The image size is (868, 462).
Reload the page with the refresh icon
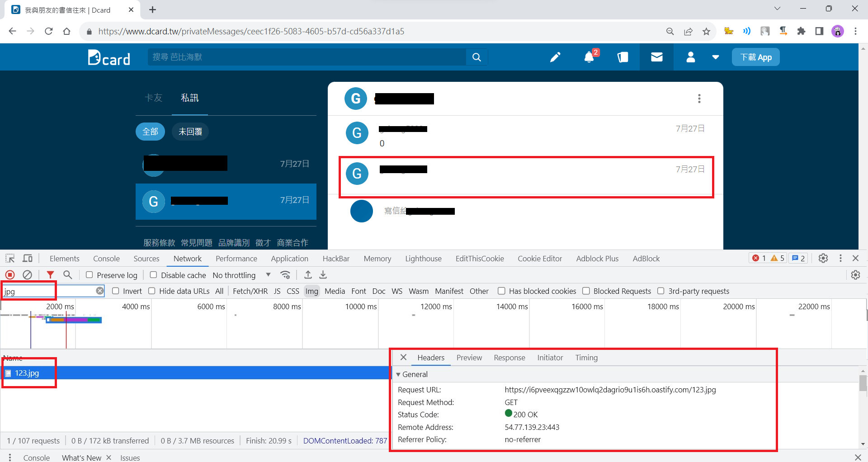pos(49,31)
